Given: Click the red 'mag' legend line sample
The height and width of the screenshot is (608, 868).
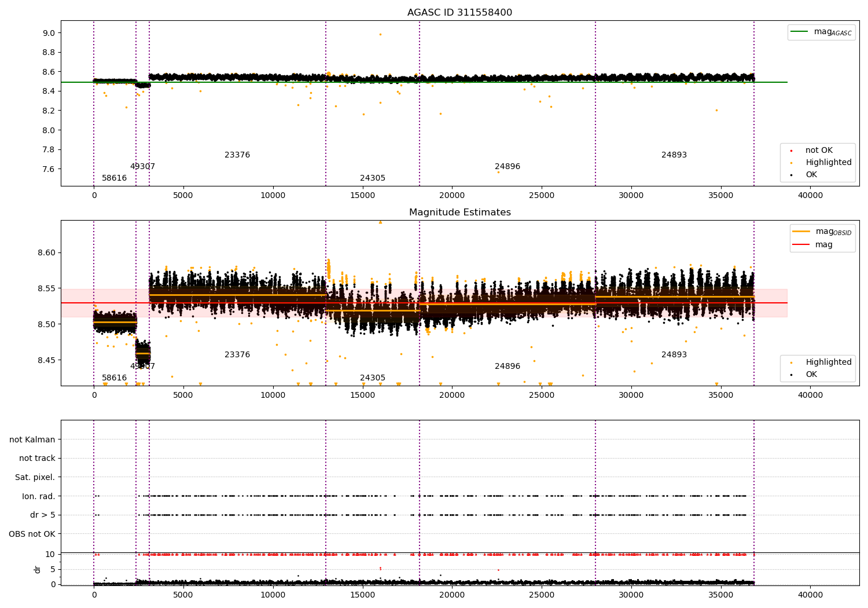Looking at the screenshot, I should (801, 244).
